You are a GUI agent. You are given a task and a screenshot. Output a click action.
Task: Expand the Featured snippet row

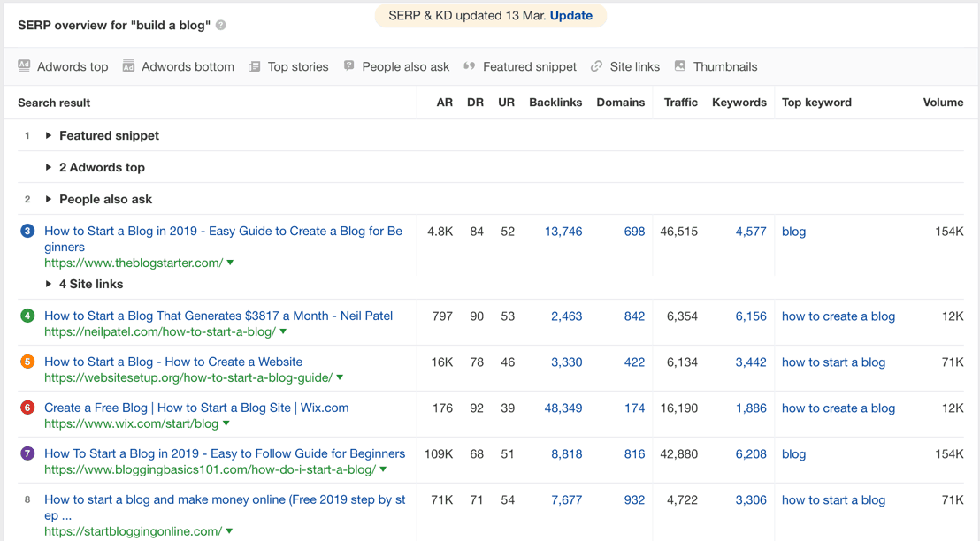point(48,135)
